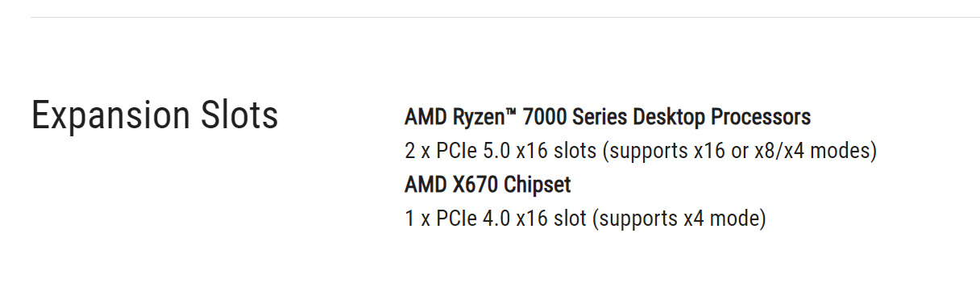Click the number "7000" in bold text
Image resolution: width=980 pixels, height=300 pixels.
(x=544, y=117)
